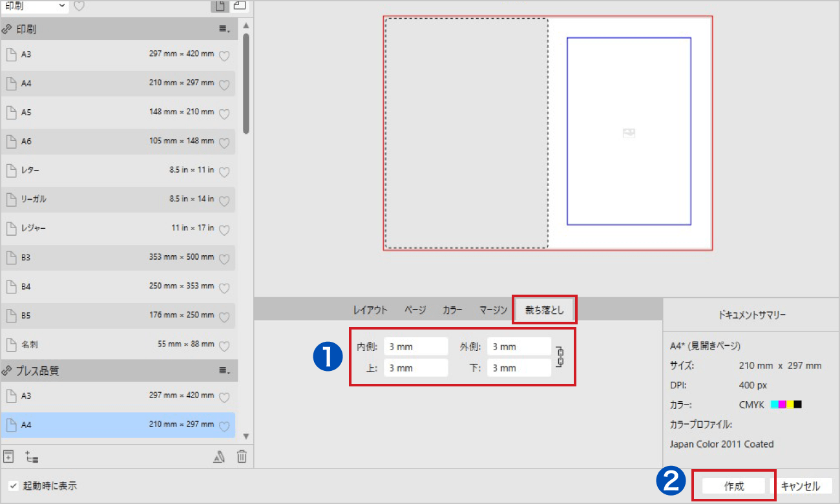This screenshot has width=840, height=504.
Task: Click the キャンセル button
Action: pos(800,487)
